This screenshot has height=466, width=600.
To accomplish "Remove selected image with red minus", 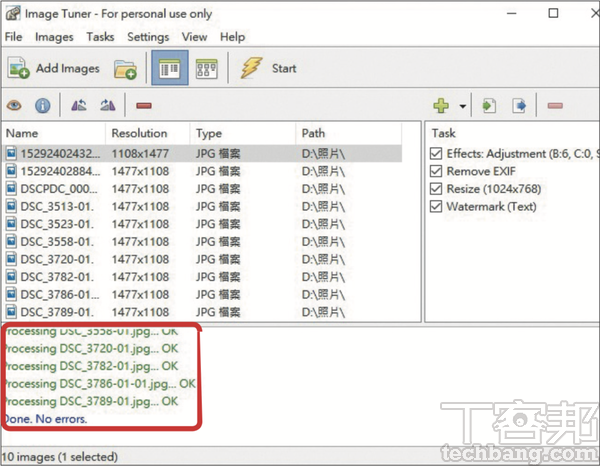I will pos(143,105).
